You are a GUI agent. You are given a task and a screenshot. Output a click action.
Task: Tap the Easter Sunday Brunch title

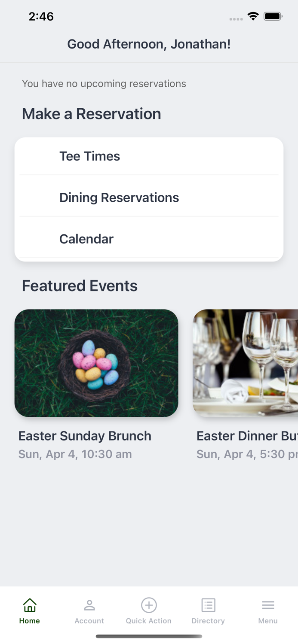pyautogui.click(x=85, y=436)
